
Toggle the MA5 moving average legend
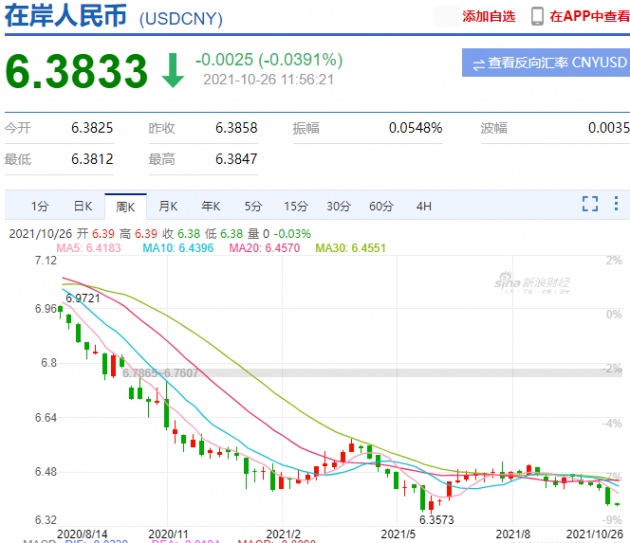point(88,248)
